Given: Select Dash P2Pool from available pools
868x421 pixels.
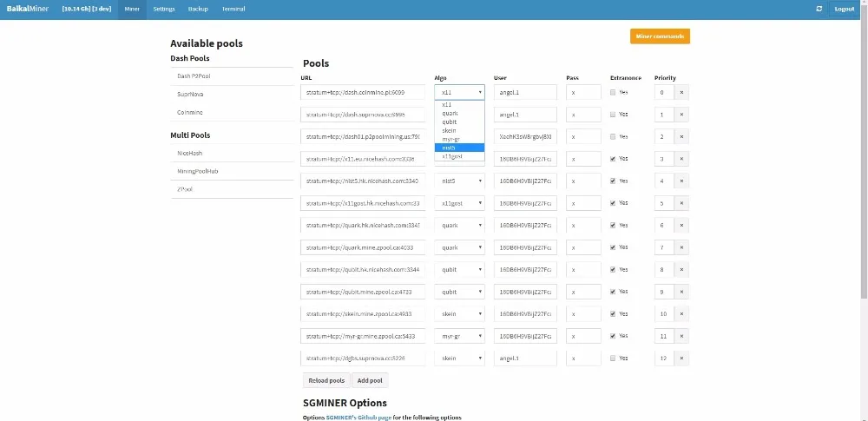Looking at the screenshot, I should 232,76.
